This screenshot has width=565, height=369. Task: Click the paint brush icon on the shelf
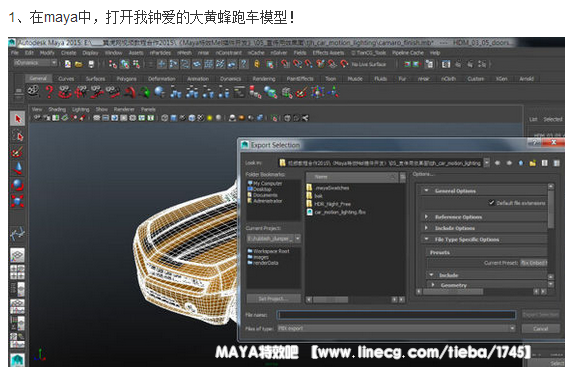(301, 92)
